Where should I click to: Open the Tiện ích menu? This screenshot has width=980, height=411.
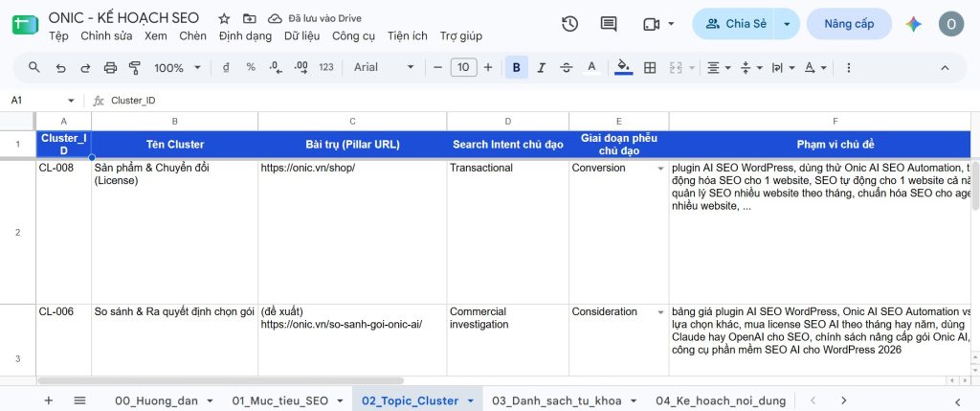[407, 35]
